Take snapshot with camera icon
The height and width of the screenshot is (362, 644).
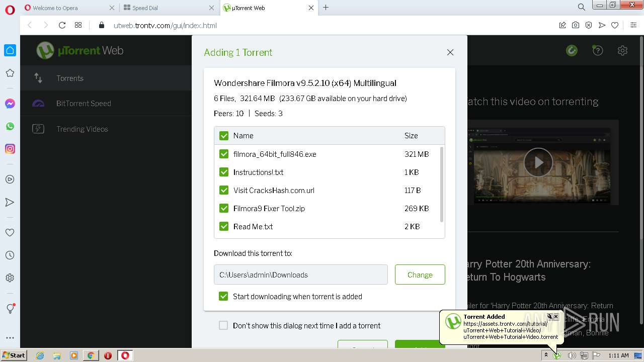point(576,25)
